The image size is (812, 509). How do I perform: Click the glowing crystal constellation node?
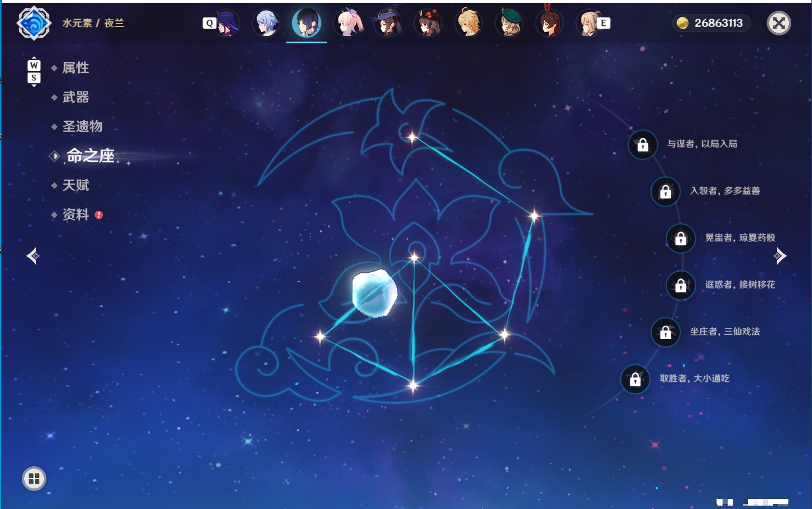[374, 292]
